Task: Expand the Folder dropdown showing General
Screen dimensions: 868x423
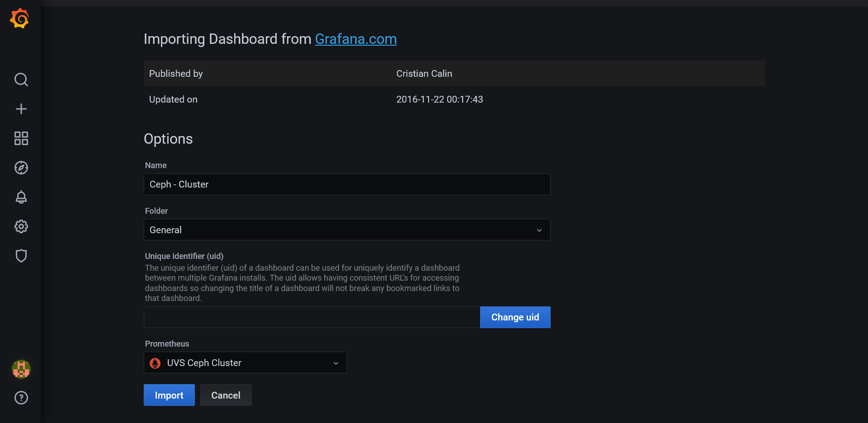Action: pyautogui.click(x=347, y=230)
